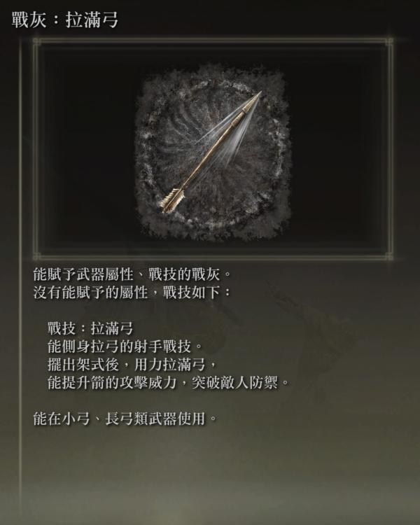
Task: Click the arrowhead tip of the arrow
Action: 256,99
